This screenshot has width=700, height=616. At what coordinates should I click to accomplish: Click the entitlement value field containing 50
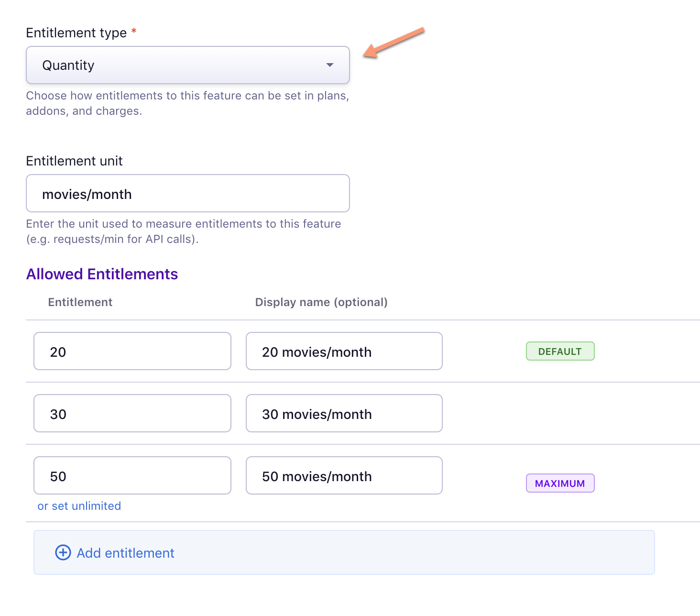[x=132, y=475]
